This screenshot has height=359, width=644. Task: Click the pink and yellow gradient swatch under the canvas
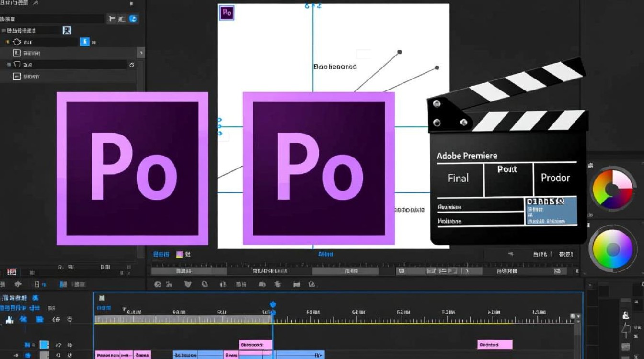pos(180,255)
